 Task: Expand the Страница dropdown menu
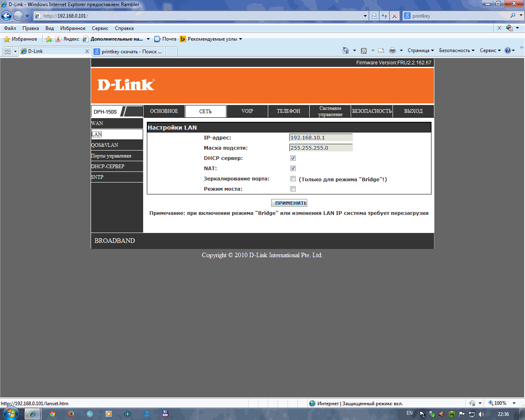point(420,50)
